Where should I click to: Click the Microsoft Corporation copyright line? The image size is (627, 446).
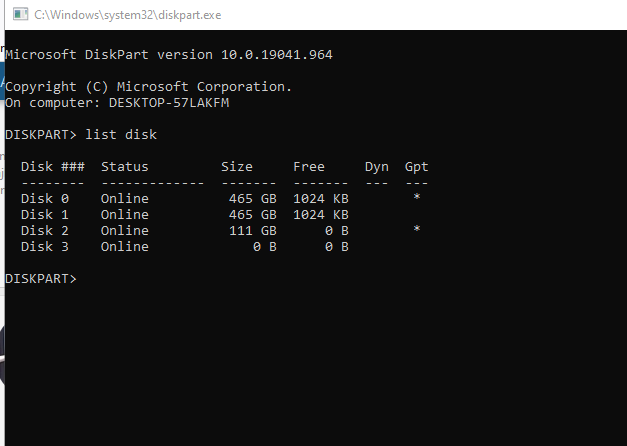click(x=149, y=86)
